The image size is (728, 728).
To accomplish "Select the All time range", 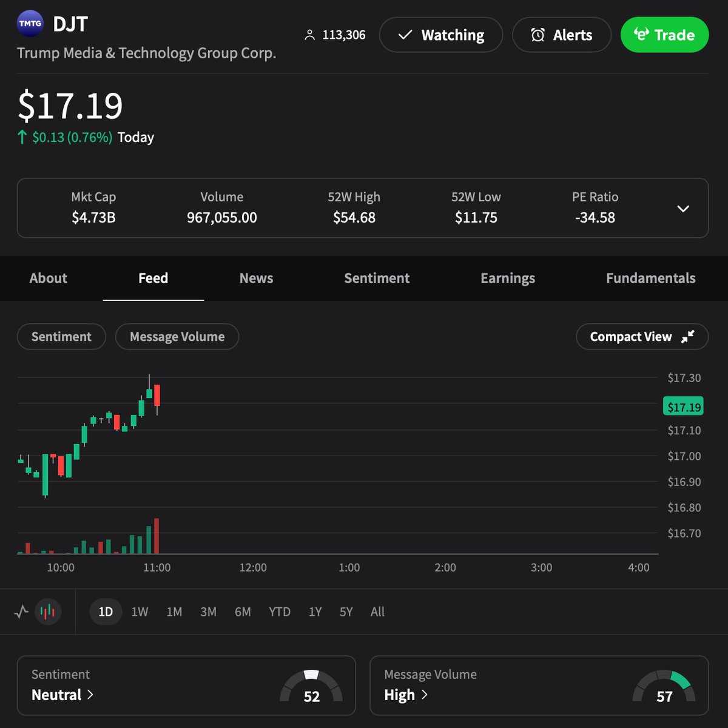I will 377,612.
